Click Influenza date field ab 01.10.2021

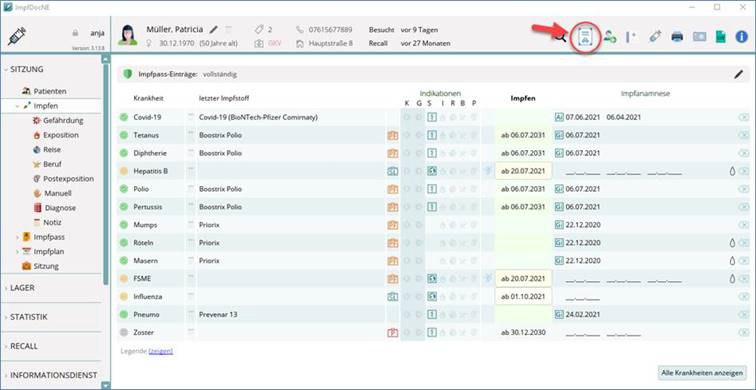(523, 296)
